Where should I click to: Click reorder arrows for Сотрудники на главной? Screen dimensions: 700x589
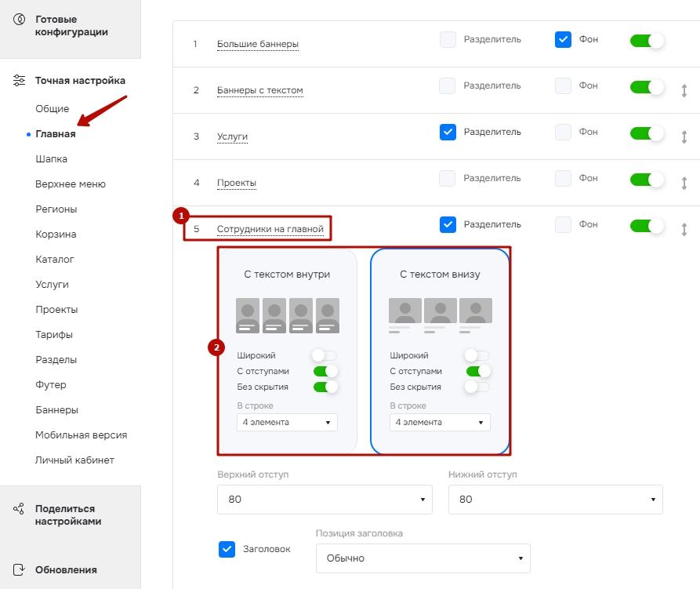(x=684, y=230)
